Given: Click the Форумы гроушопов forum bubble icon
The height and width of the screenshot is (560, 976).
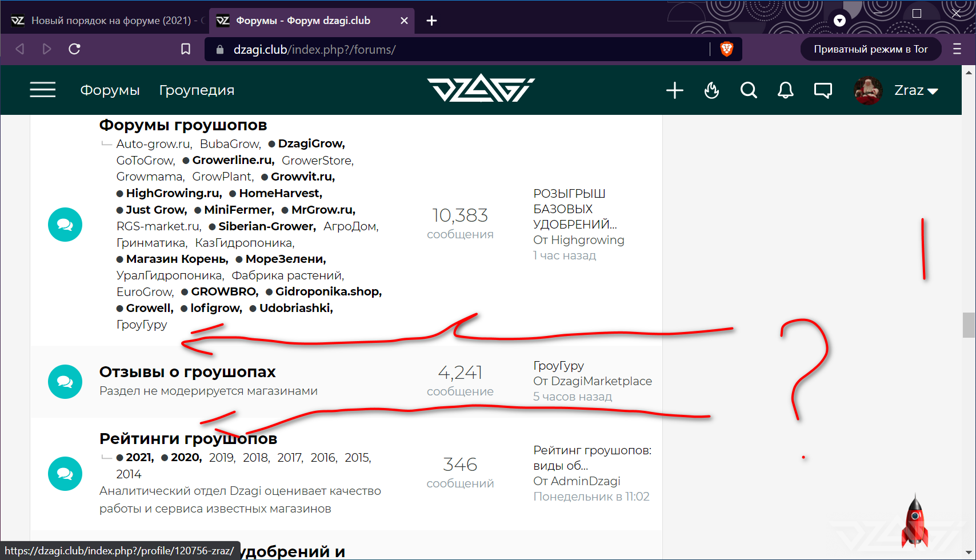Looking at the screenshot, I should point(65,225).
